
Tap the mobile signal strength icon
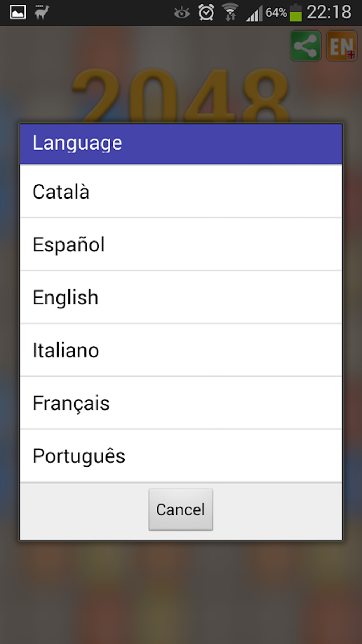click(254, 13)
